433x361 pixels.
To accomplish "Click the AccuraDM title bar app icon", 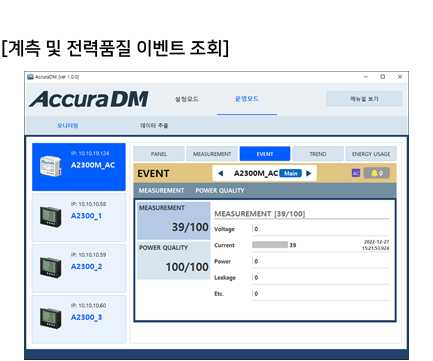I will point(30,77).
